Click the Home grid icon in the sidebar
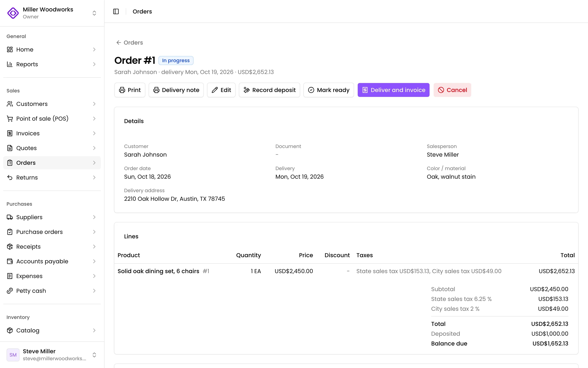Screen dimensions: 588x368 10,49
